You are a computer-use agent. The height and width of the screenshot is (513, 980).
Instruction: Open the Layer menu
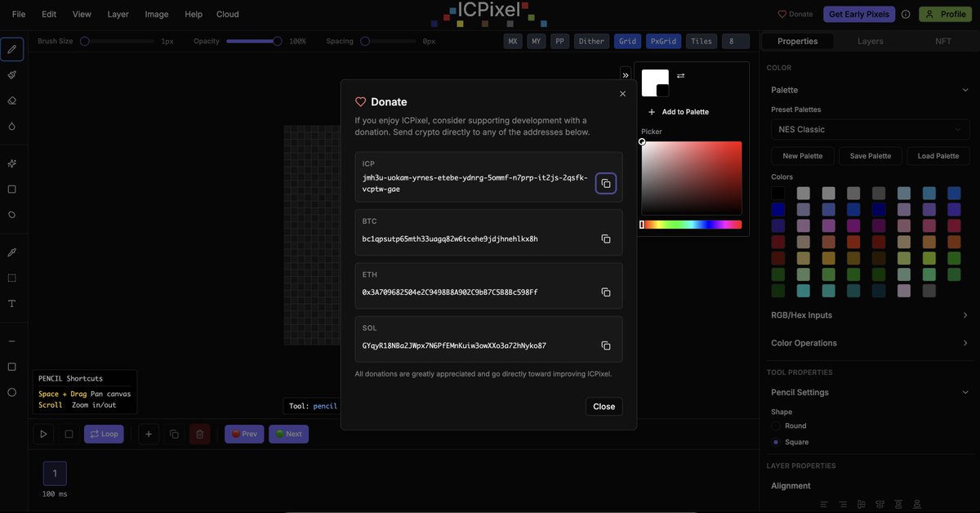pyautogui.click(x=118, y=13)
